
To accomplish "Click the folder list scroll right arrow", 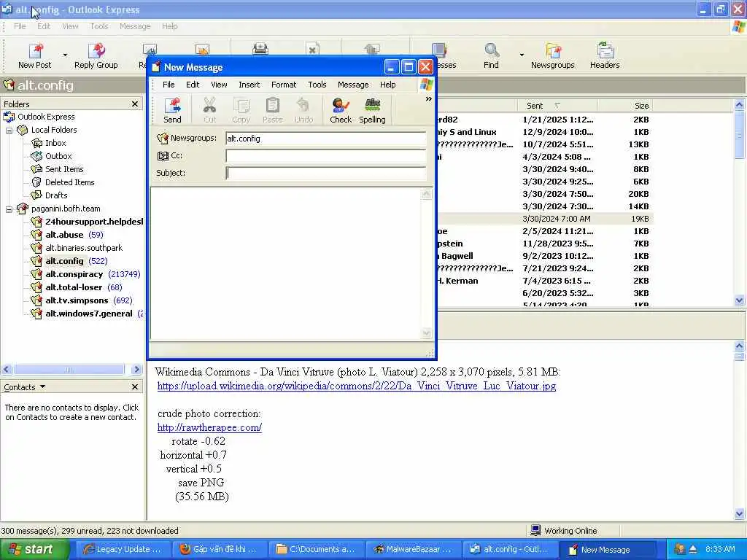I will (136, 370).
